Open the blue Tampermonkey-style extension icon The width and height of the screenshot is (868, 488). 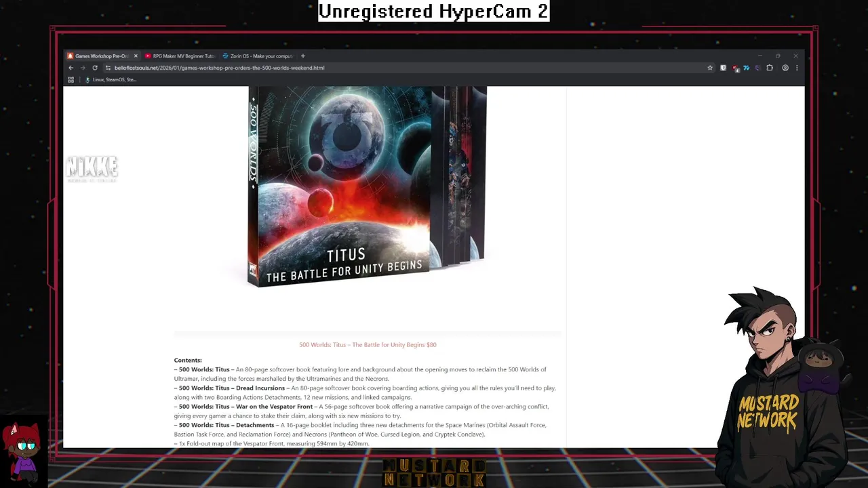point(746,68)
